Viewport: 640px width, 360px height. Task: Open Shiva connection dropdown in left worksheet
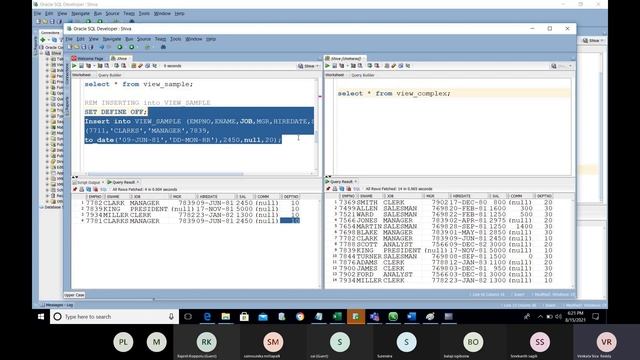(x=309, y=66)
